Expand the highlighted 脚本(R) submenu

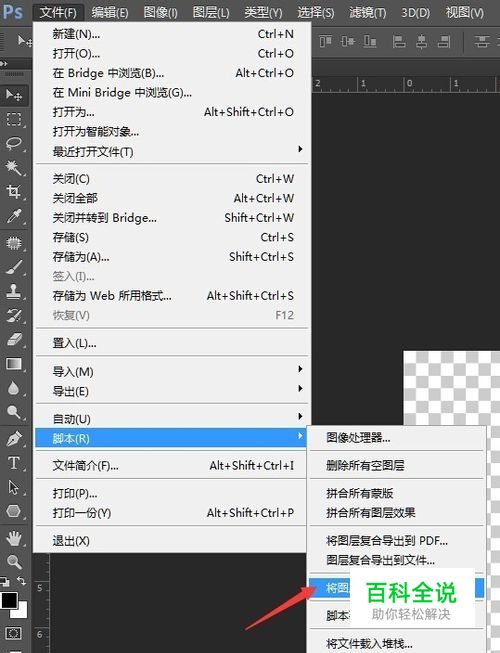point(172,438)
